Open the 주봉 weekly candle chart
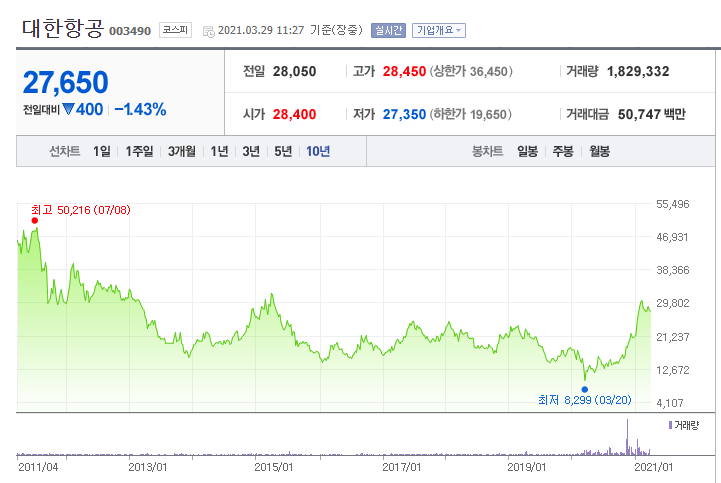Image resolution: width=721 pixels, height=483 pixels. (563, 151)
